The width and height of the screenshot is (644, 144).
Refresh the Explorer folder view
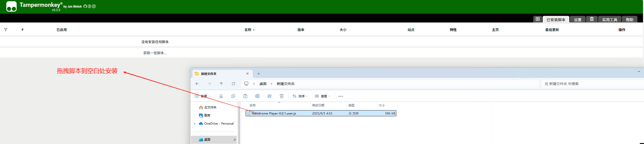[x=233, y=84]
